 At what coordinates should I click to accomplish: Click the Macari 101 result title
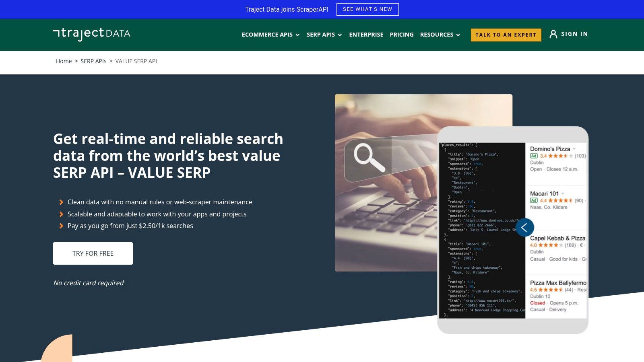coord(544,193)
